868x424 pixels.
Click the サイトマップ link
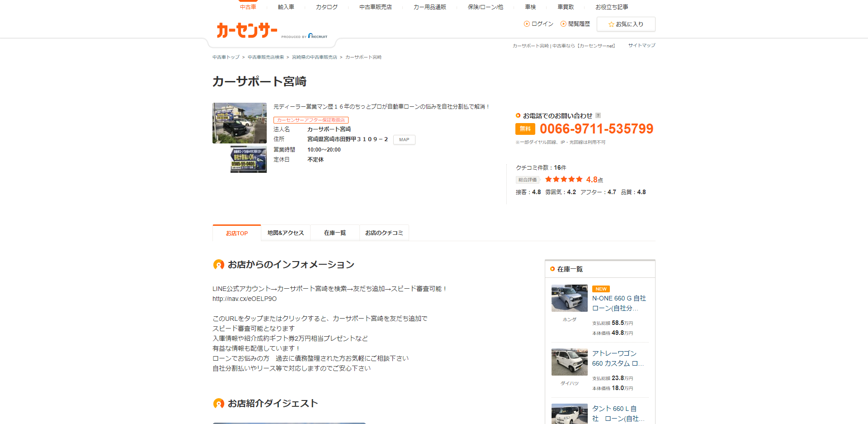click(642, 45)
